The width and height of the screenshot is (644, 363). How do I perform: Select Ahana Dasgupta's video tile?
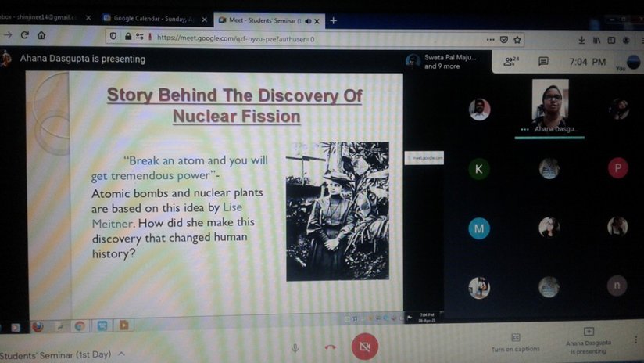point(549,104)
